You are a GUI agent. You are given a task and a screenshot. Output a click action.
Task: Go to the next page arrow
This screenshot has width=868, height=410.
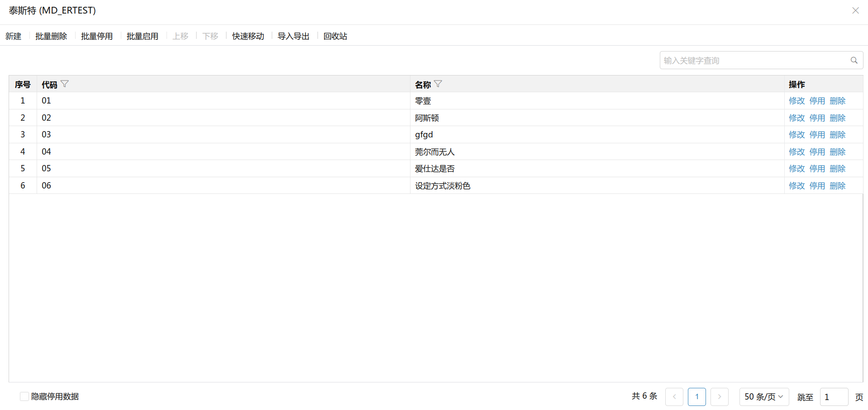(719, 396)
